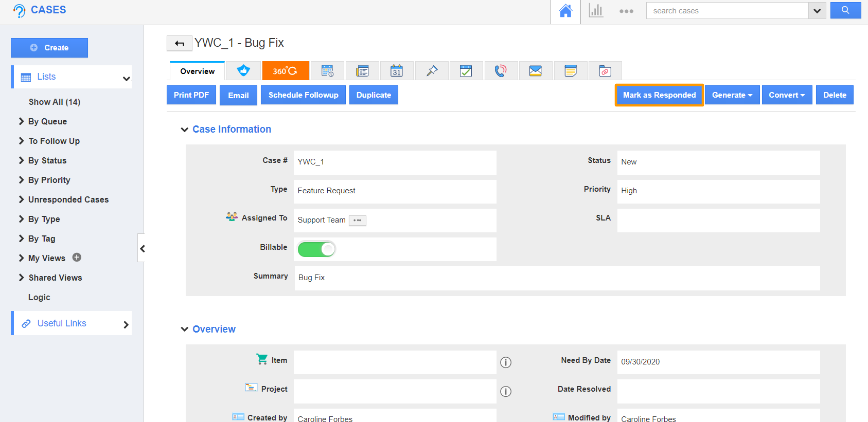
Task: Collapse the left sidebar panel
Action: 142,249
